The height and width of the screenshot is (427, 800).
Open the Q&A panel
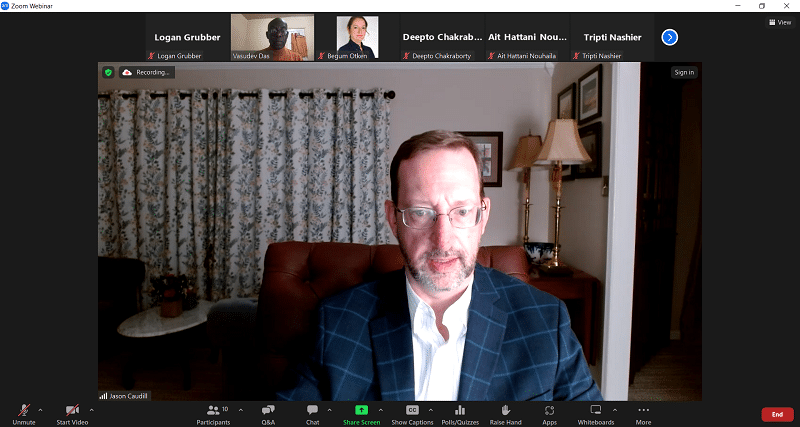268,411
